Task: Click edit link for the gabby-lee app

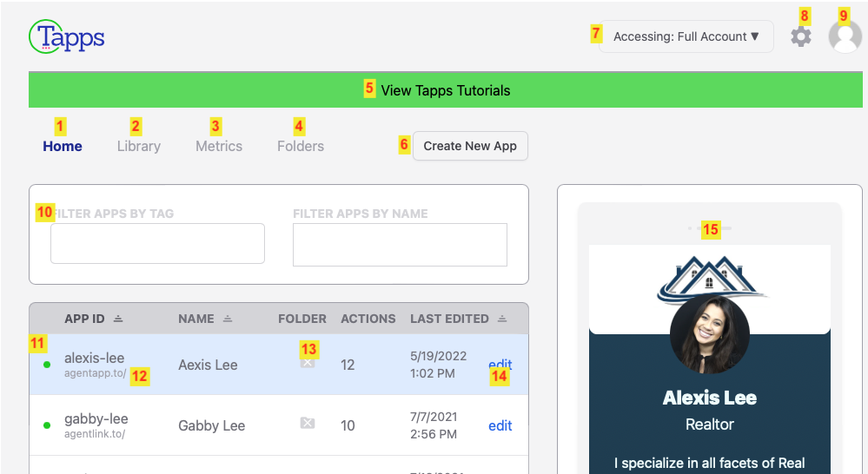Action: [x=500, y=425]
